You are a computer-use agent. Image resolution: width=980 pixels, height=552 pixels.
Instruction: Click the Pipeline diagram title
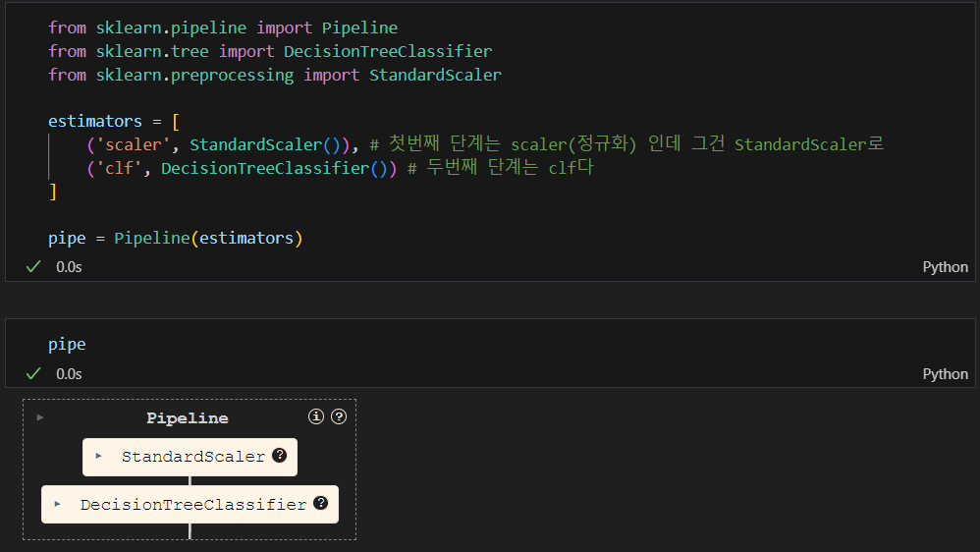188,418
